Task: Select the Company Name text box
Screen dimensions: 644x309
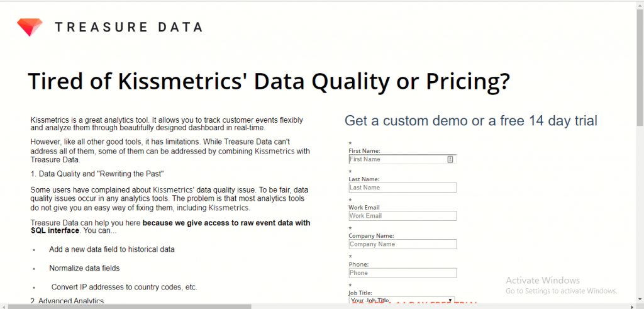Action: 402,244
